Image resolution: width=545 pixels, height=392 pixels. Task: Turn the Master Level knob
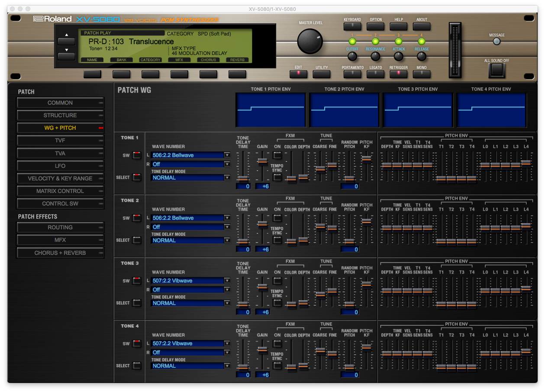[310, 42]
